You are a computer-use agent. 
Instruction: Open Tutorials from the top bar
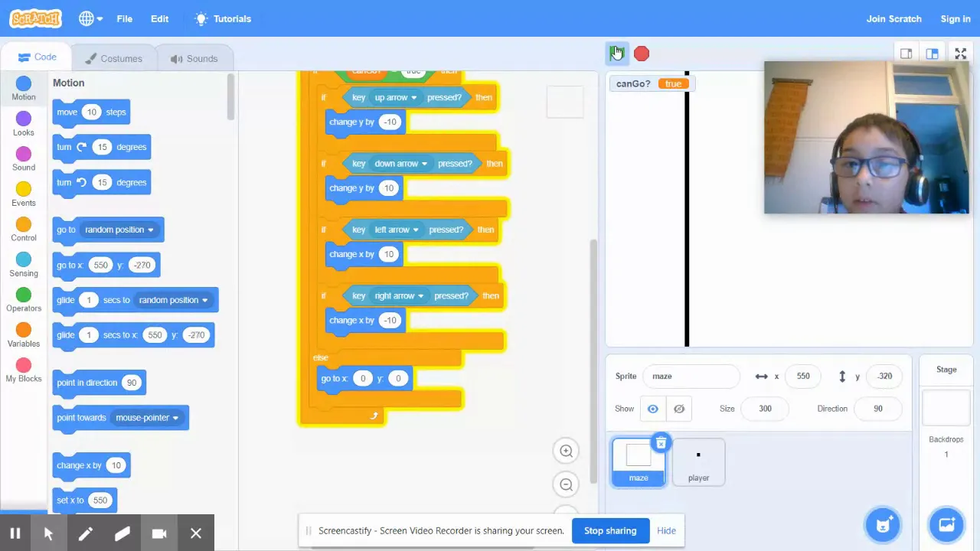tap(223, 18)
